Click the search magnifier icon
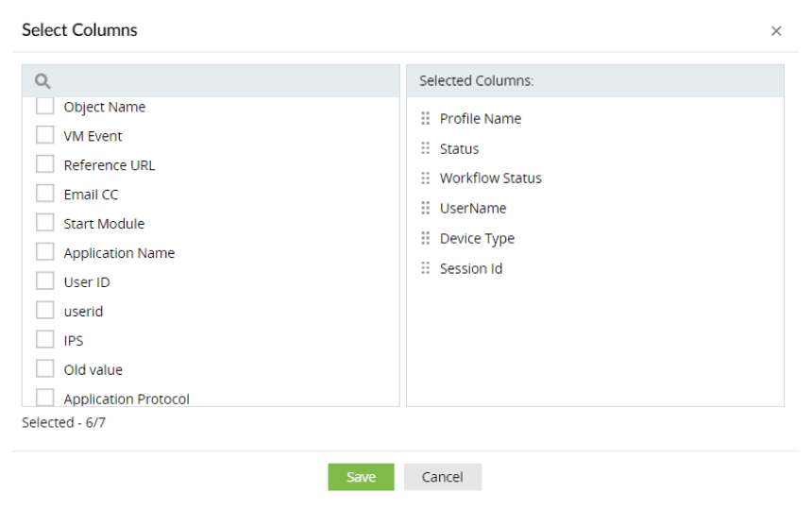 [x=42, y=81]
